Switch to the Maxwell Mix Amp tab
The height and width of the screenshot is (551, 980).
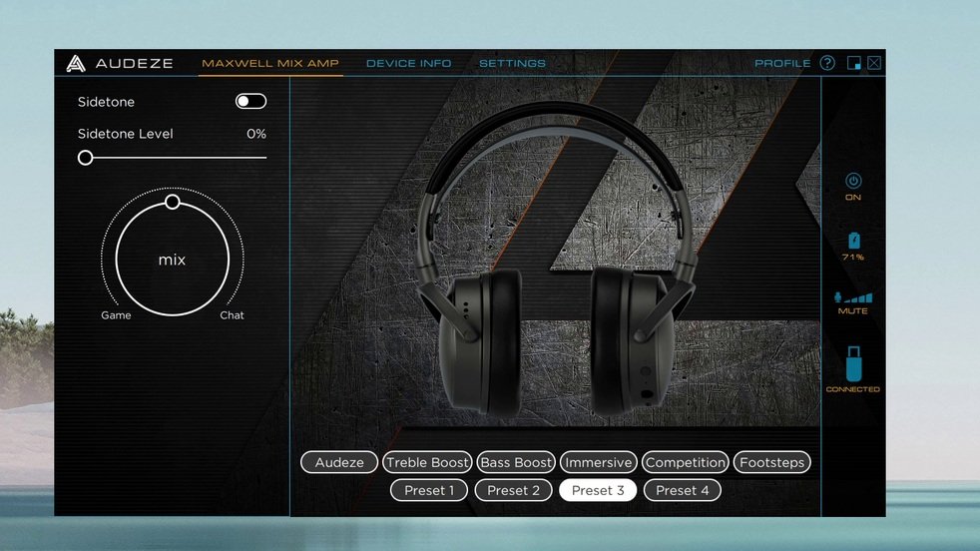pos(270,63)
